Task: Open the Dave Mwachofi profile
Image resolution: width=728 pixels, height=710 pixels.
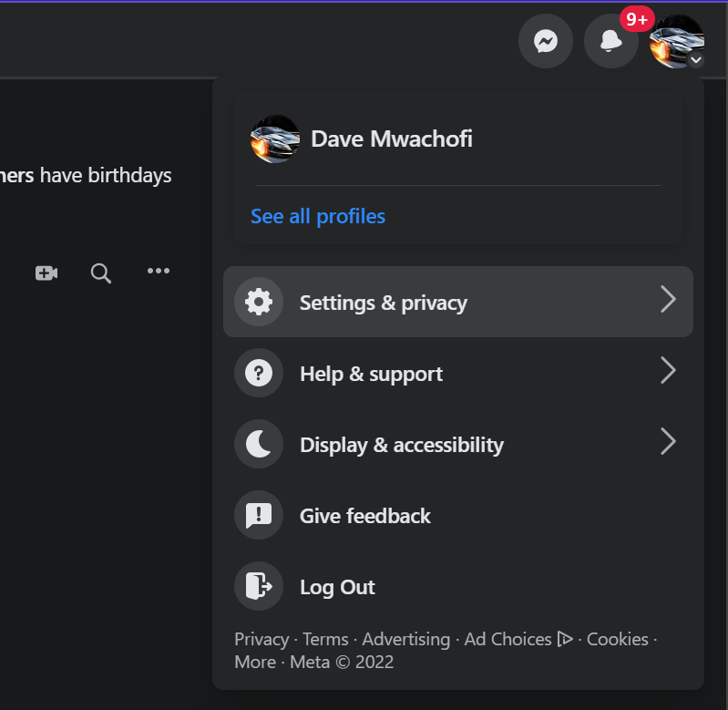Action: coord(458,139)
